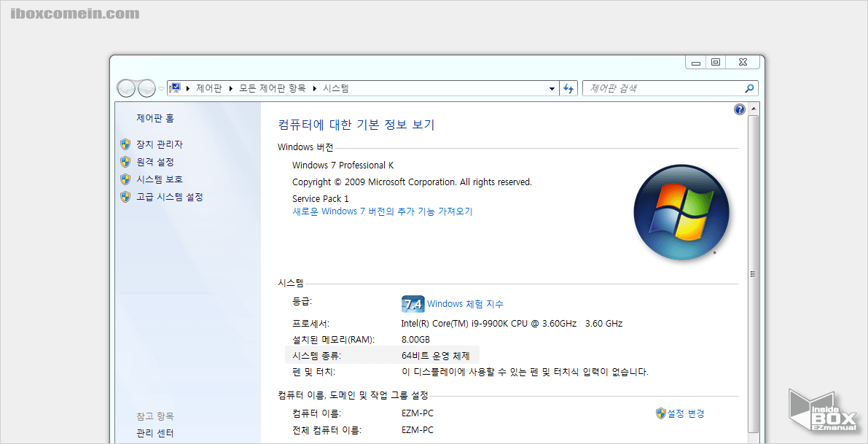Click the forward navigation arrow
This screenshot has width=868, height=444.
[x=146, y=87]
